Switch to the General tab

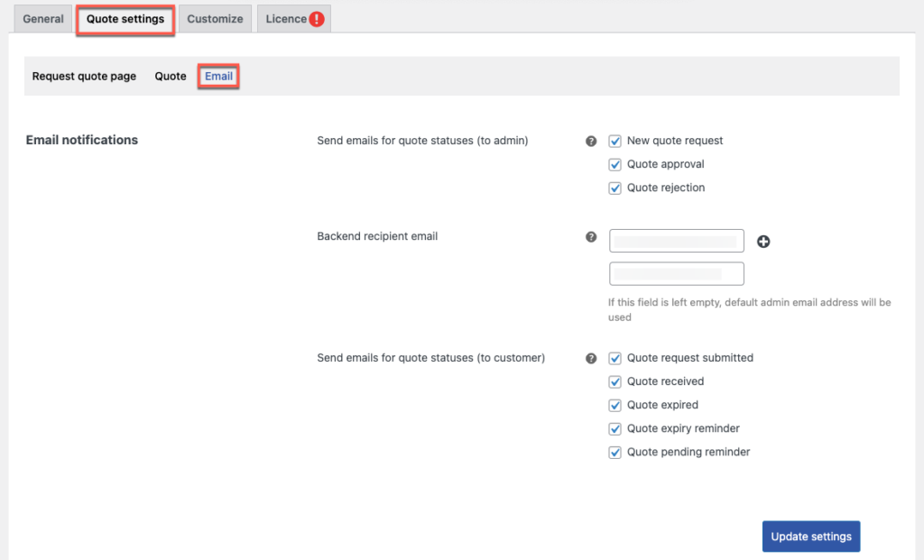pos(43,19)
